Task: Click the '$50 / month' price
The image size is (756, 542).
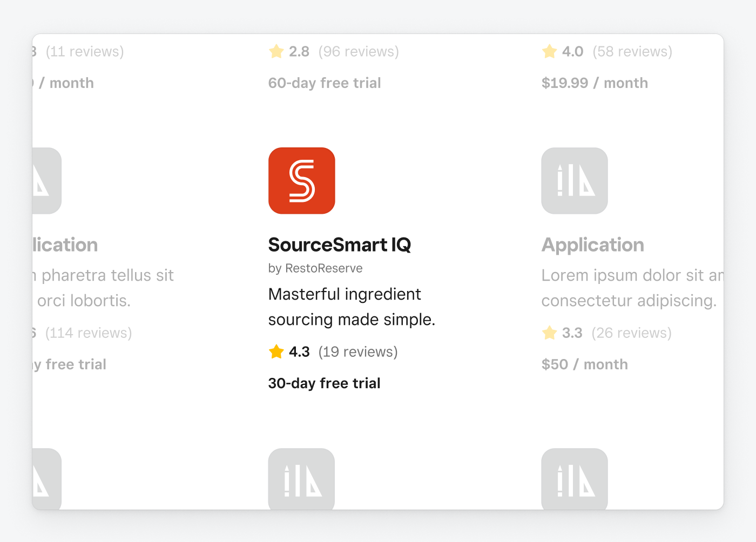Action: click(585, 364)
